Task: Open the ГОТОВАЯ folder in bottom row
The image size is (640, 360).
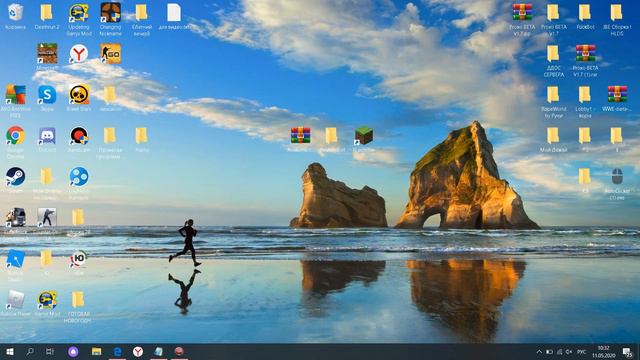Action: (x=78, y=300)
